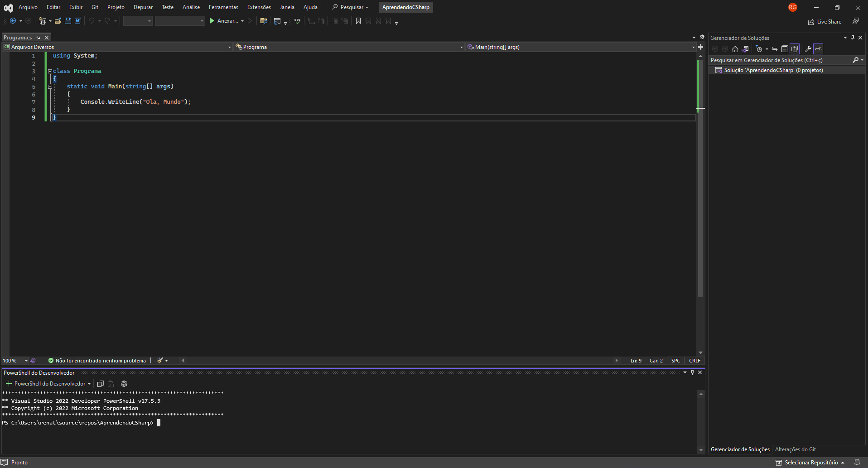Viewport: 868px width, 468px height.
Task: Open the Git menu
Action: pyautogui.click(x=95, y=7)
